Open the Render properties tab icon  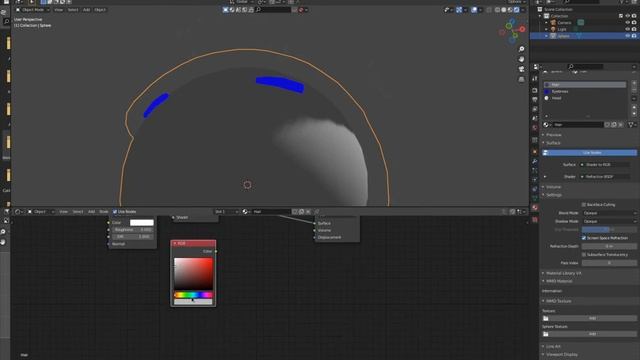[x=535, y=90]
